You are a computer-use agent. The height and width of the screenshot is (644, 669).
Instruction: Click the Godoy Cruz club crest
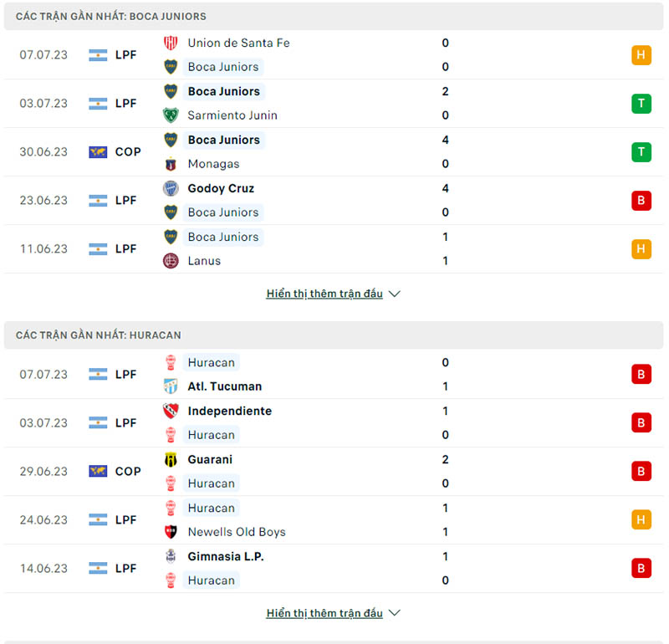pyautogui.click(x=171, y=188)
